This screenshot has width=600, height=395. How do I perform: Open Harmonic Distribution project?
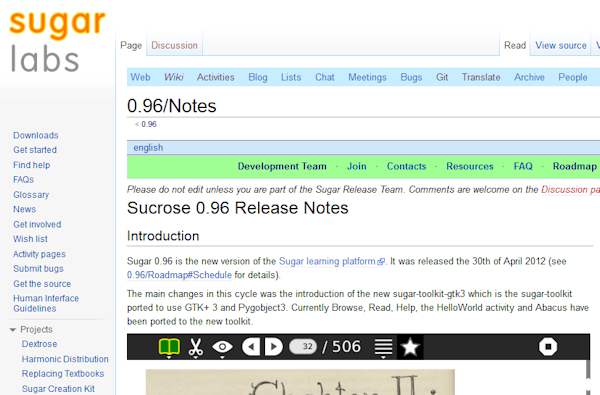point(65,359)
